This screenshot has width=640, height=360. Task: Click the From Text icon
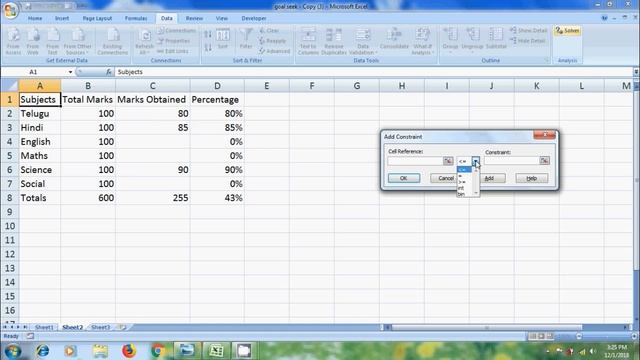(x=52, y=41)
